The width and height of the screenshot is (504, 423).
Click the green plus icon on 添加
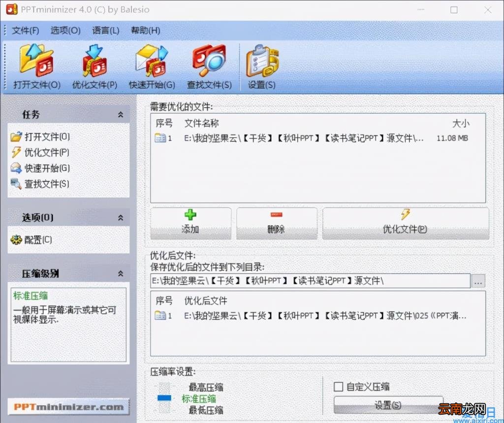[x=190, y=214]
